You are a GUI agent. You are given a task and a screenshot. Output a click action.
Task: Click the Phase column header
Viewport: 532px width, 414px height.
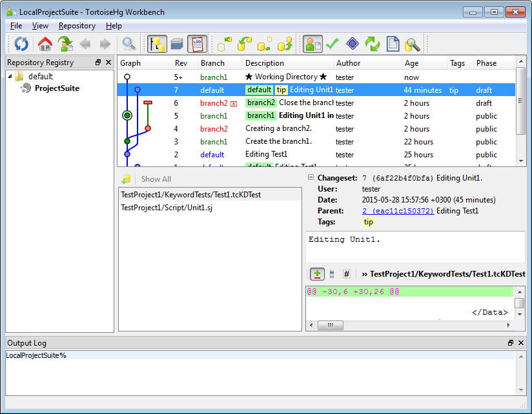[x=495, y=63]
